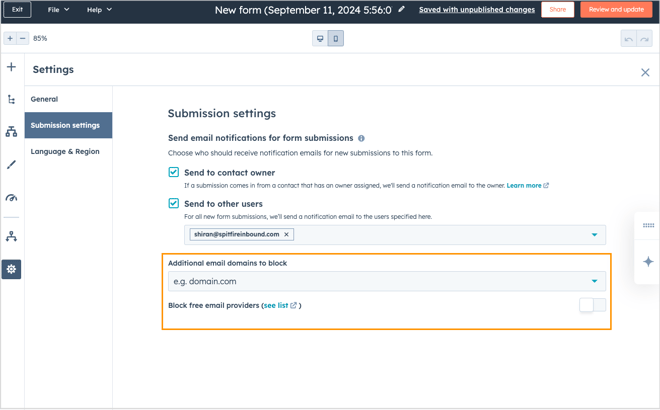Click Review and update button
The height and width of the screenshot is (410, 660).
616,9
